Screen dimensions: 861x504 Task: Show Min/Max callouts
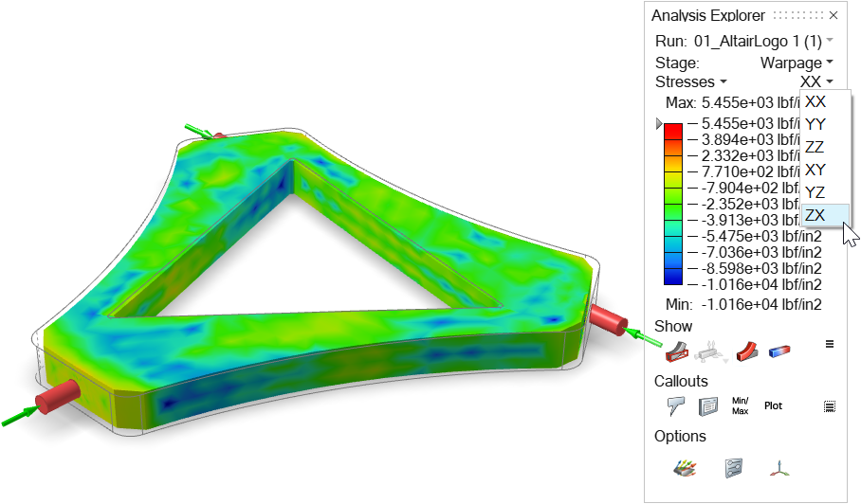pos(741,405)
